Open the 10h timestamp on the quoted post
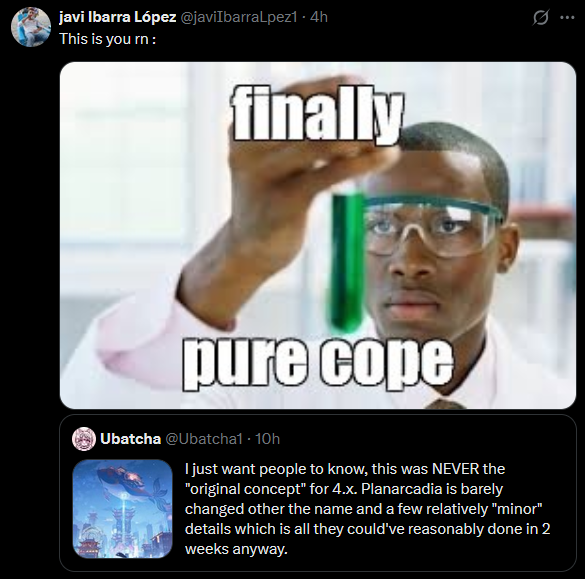 [x=267, y=439]
